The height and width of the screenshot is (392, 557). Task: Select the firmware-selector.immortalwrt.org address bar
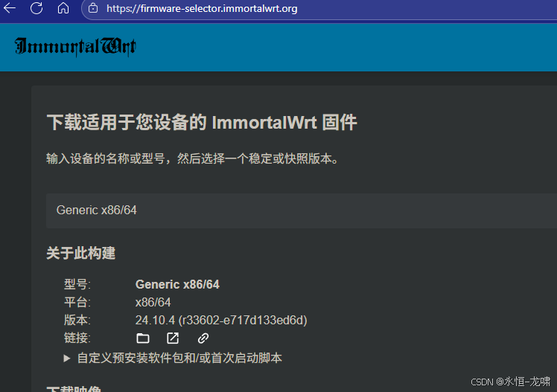[202, 8]
